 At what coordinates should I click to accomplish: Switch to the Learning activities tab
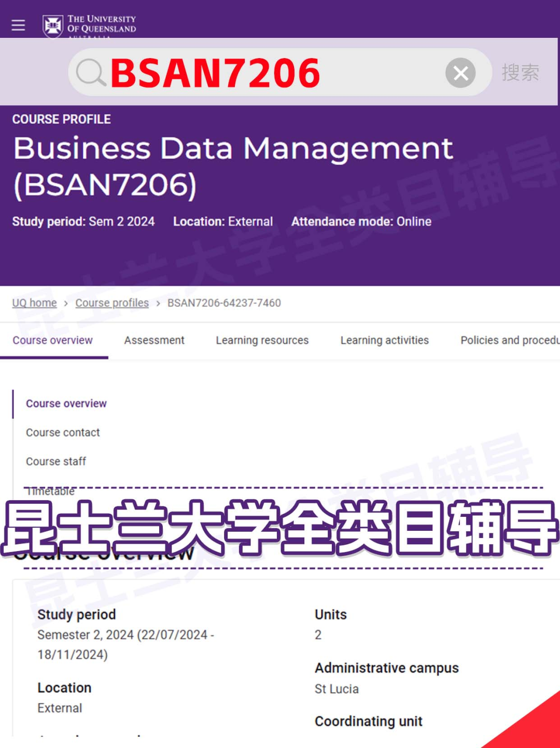point(384,340)
